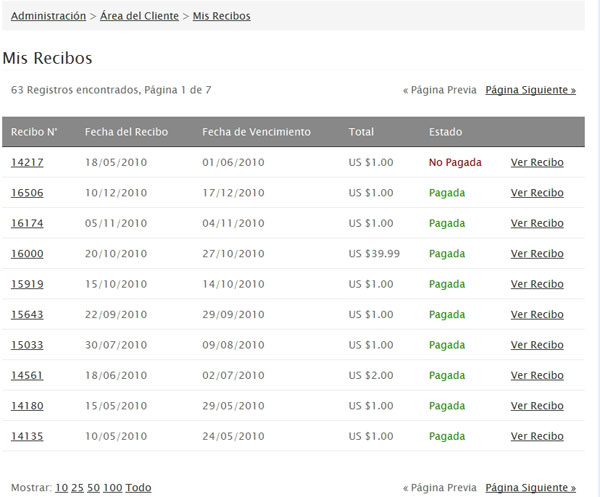The height and width of the screenshot is (497, 600).
Task: Click due date 01/06/2010
Action: pyautogui.click(x=233, y=163)
